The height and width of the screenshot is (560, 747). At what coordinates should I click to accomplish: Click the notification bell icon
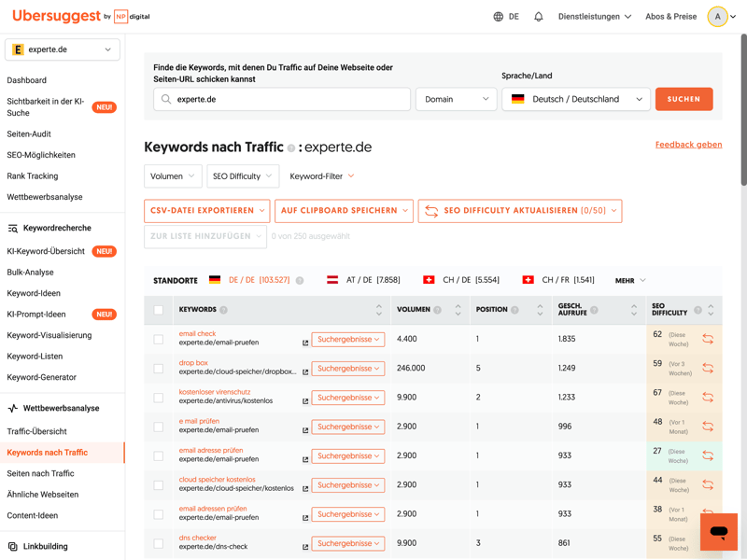(539, 17)
